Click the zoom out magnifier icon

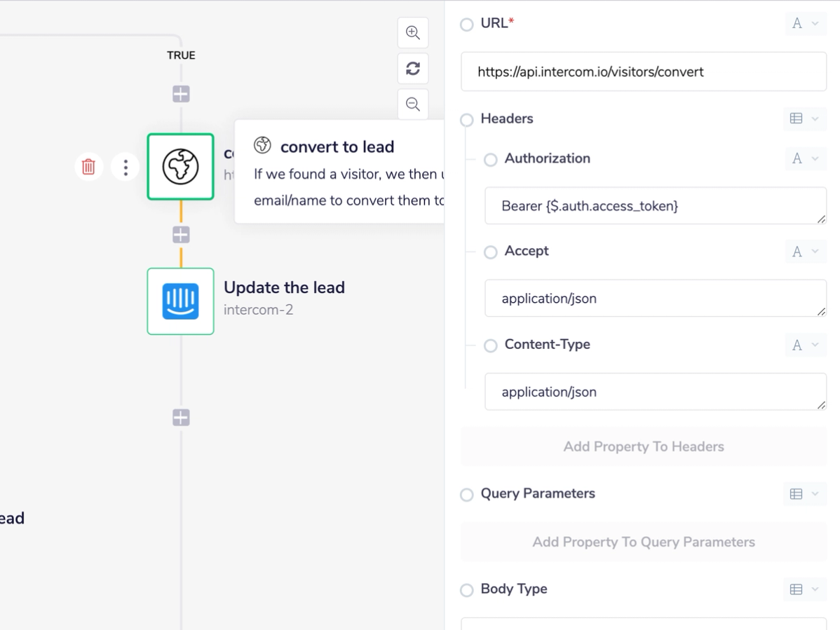pyautogui.click(x=413, y=104)
